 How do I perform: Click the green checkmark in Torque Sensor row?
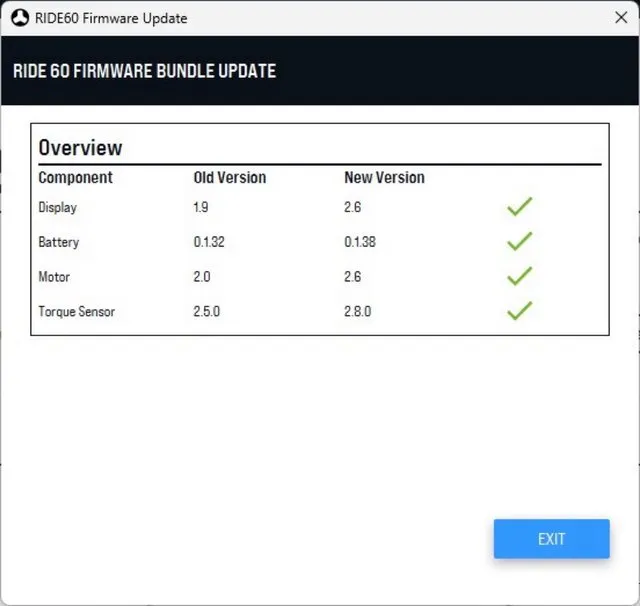pos(520,311)
